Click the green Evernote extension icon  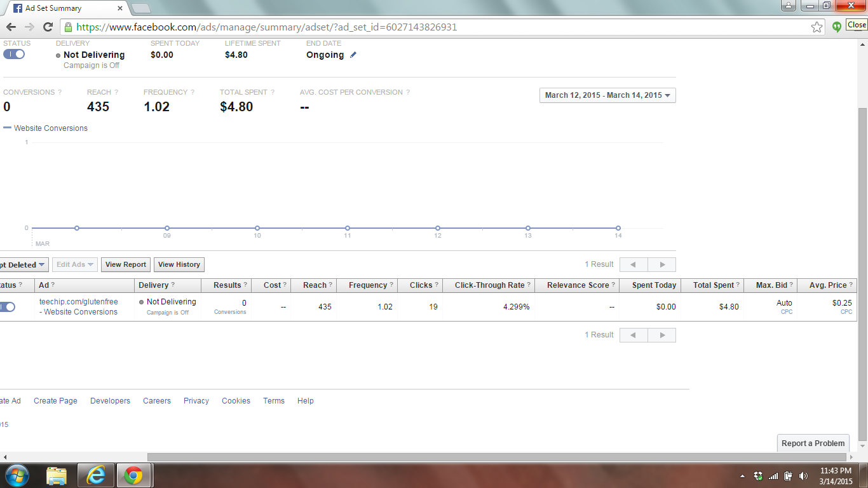836,27
